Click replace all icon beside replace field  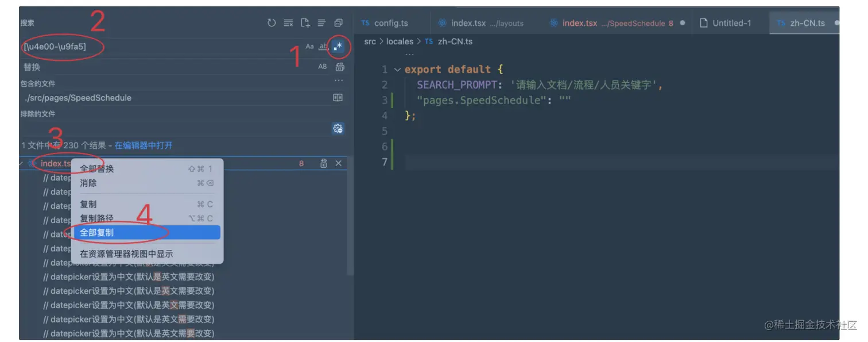[x=339, y=67]
